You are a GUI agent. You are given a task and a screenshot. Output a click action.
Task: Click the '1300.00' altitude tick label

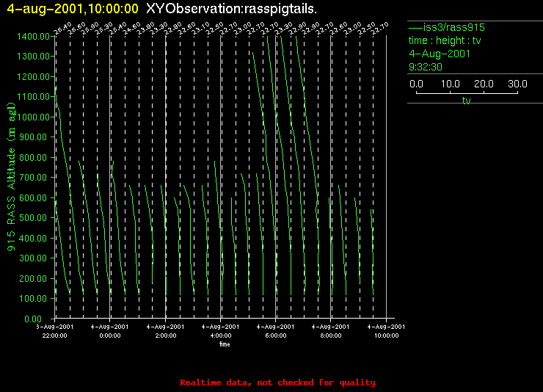click(x=33, y=56)
